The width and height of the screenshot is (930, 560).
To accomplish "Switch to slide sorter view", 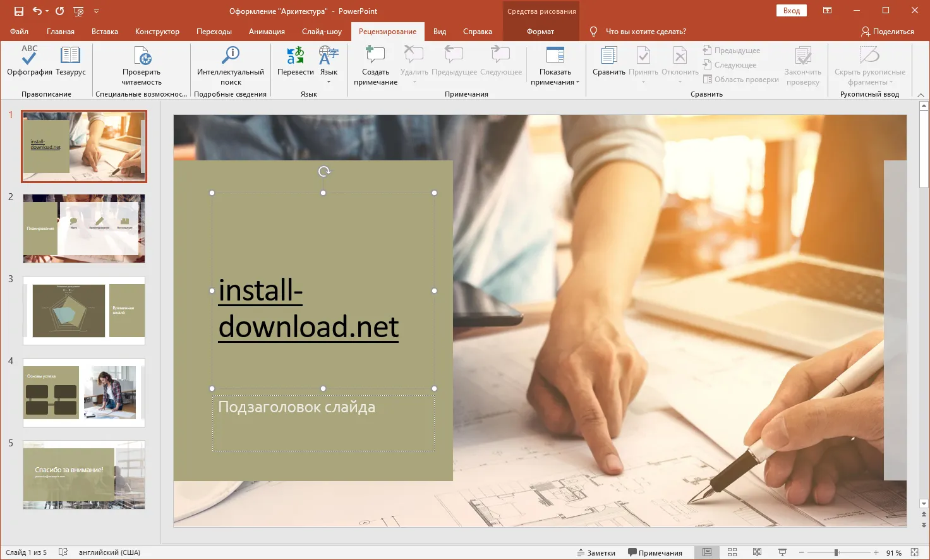I will pos(732,552).
